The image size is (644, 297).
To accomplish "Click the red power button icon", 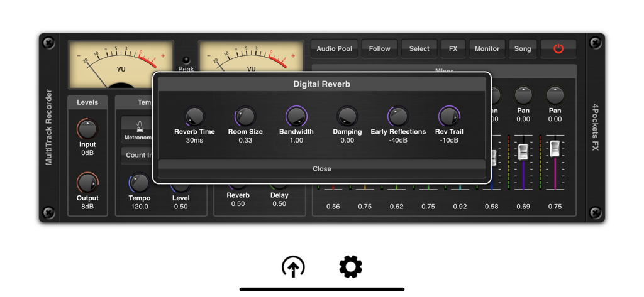I will pos(558,49).
